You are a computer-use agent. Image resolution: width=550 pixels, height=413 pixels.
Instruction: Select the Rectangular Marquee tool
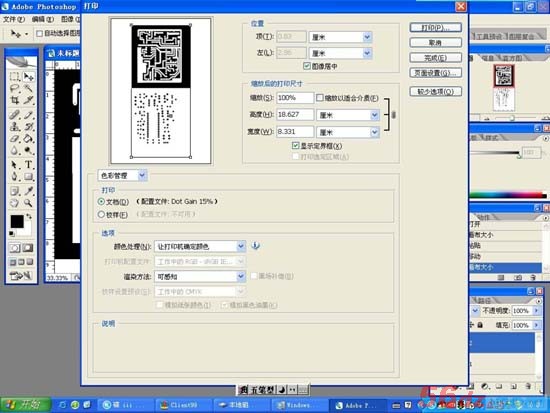15,76
